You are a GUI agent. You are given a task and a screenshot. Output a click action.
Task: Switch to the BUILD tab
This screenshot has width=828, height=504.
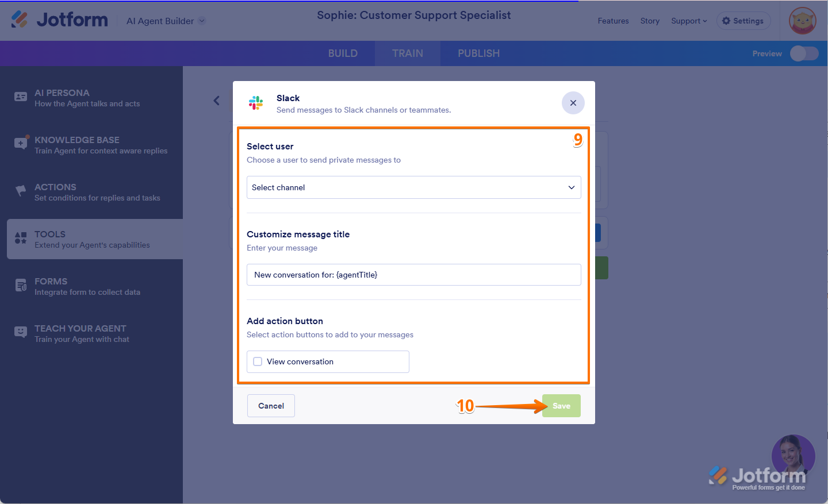[343, 53]
